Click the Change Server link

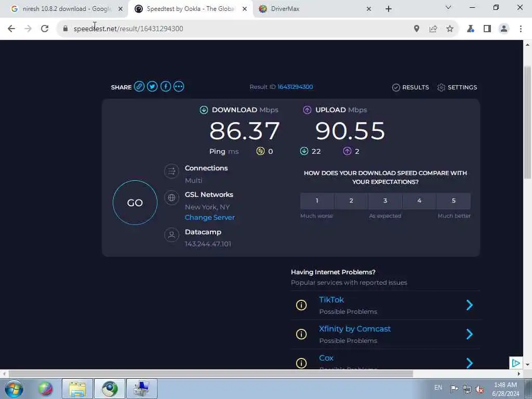(x=210, y=218)
